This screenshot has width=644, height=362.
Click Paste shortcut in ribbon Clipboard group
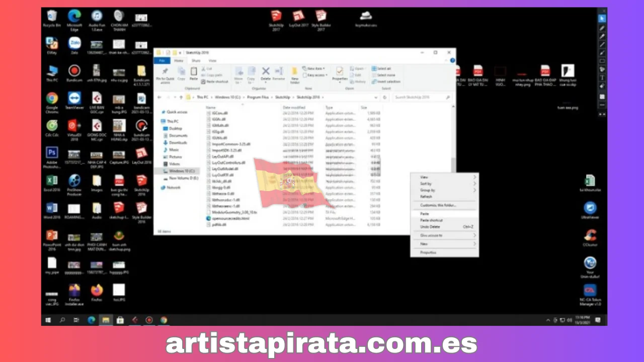pos(215,81)
